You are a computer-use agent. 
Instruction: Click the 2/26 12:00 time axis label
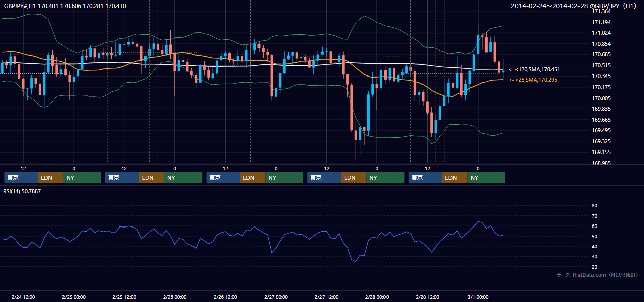click(x=225, y=297)
